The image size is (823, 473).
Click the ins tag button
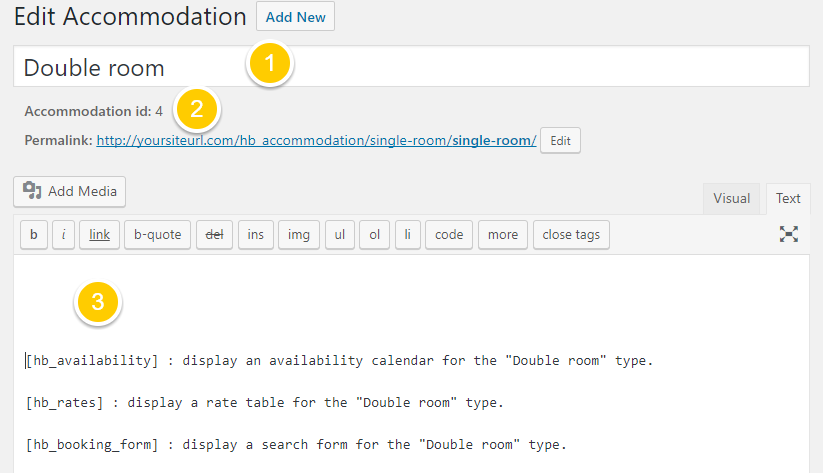click(x=255, y=235)
